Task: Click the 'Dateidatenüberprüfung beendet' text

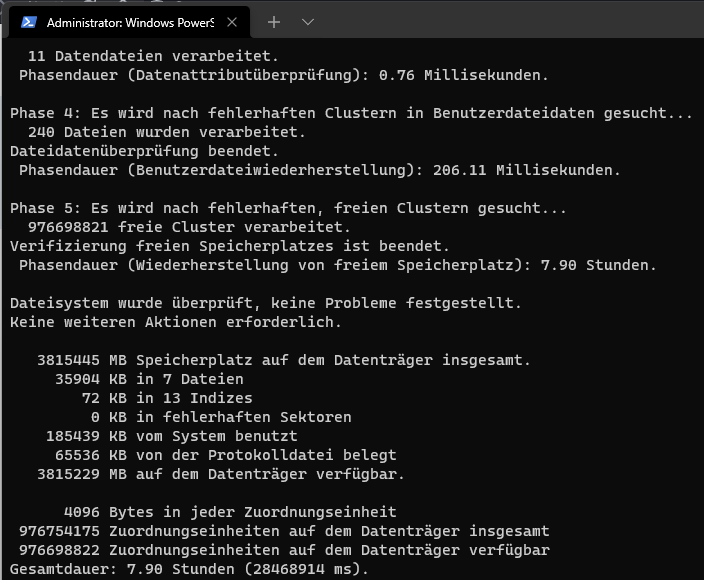Action: [144, 151]
